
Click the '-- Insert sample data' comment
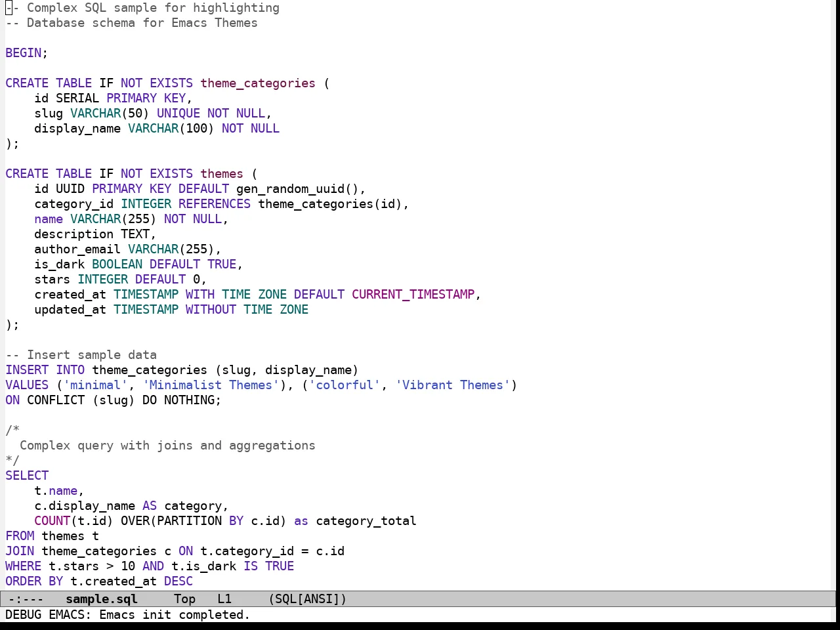point(81,355)
